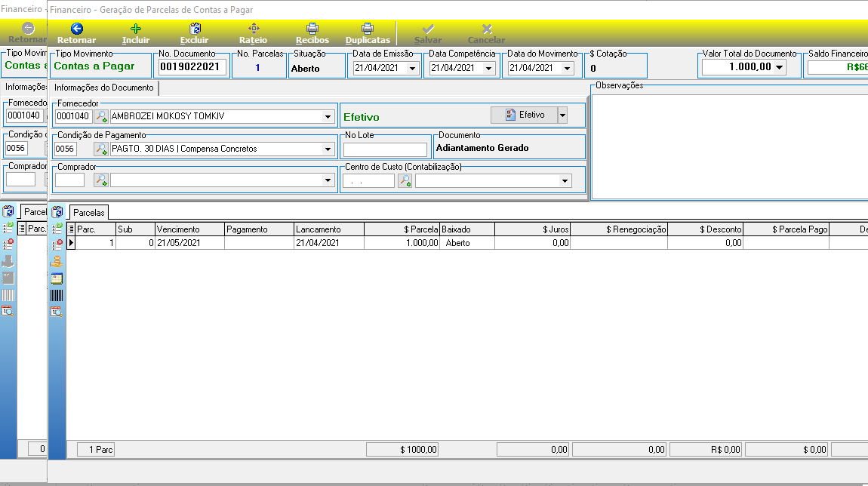Click the Comprador code input field
The height and width of the screenshot is (486, 868).
point(69,180)
